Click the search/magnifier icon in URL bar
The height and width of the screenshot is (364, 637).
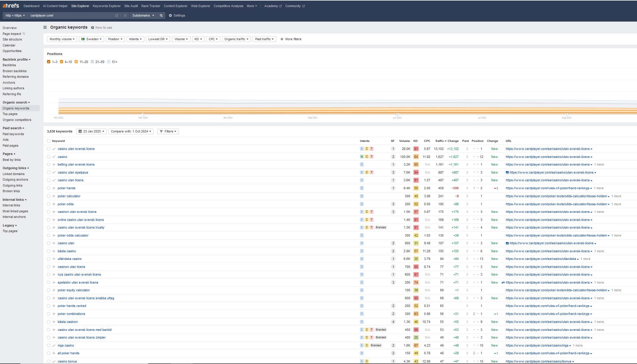click(161, 15)
